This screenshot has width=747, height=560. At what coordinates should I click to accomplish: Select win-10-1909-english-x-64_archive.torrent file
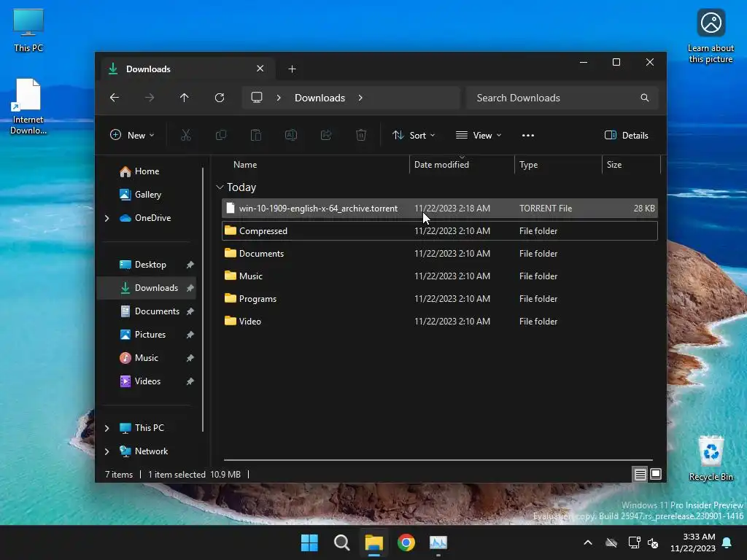(x=440, y=209)
